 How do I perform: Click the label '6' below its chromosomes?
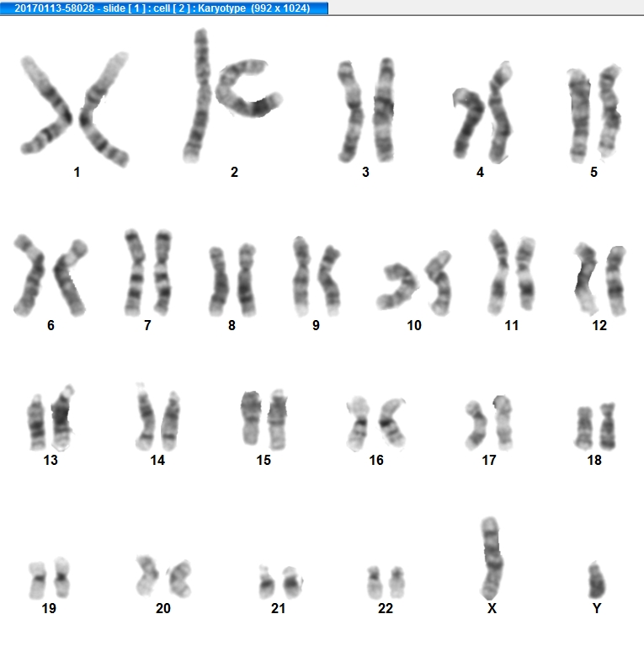[x=51, y=325]
